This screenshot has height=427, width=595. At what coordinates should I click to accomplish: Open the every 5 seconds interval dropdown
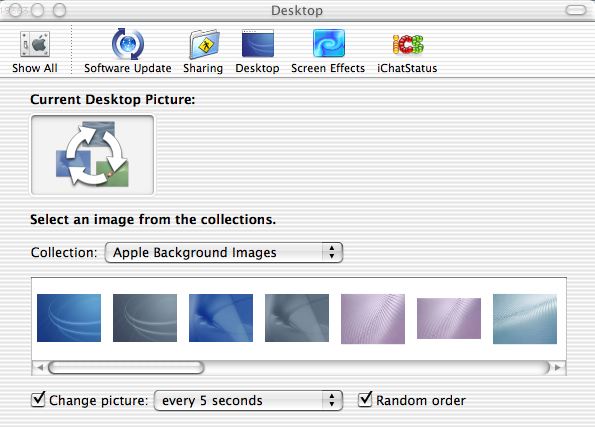coord(248,400)
